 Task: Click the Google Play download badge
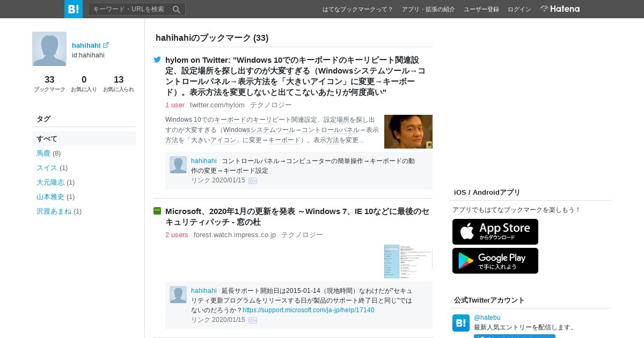pos(495,261)
